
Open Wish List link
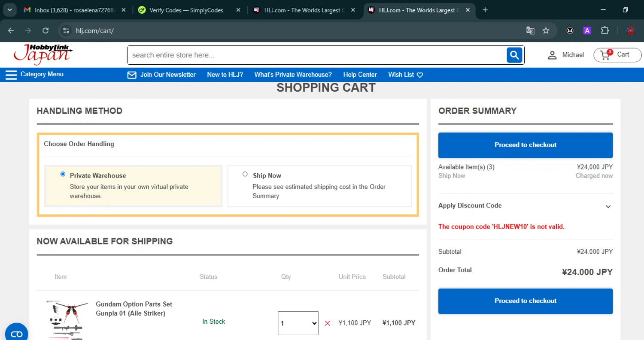tap(401, 75)
